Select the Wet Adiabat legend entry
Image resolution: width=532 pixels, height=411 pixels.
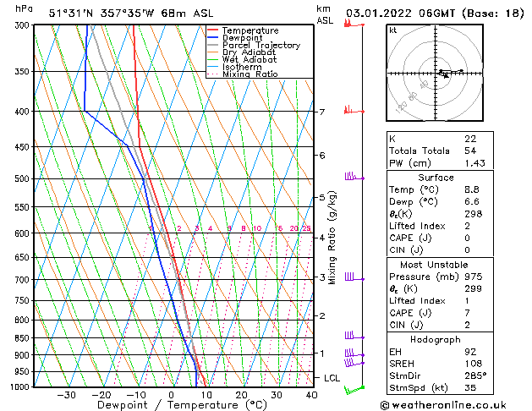(x=248, y=60)
